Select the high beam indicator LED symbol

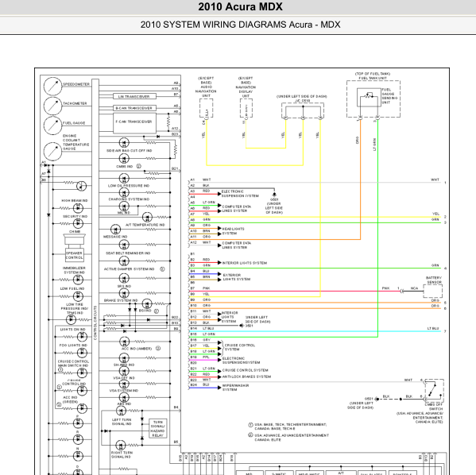78,208
